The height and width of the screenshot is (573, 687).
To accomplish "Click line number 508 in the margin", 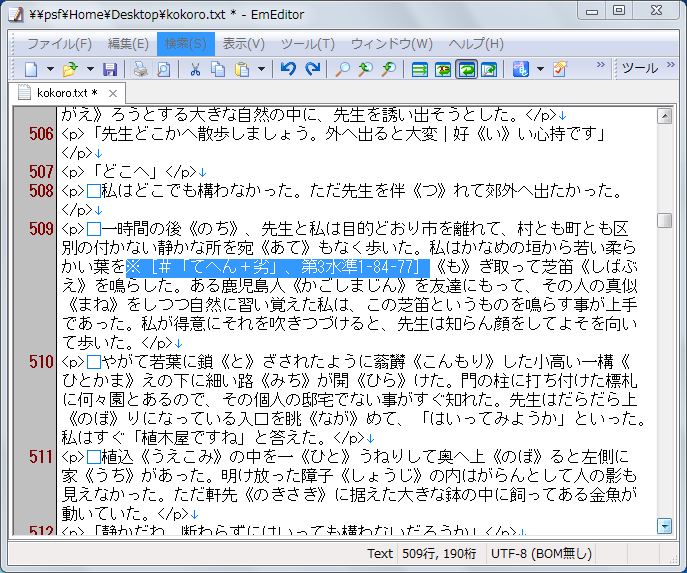I will click(x=41, y=191).
